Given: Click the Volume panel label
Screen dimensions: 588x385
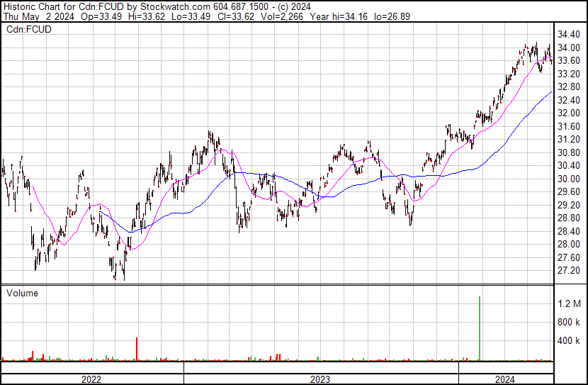Looking at the screenshot, I should point(22,293).
